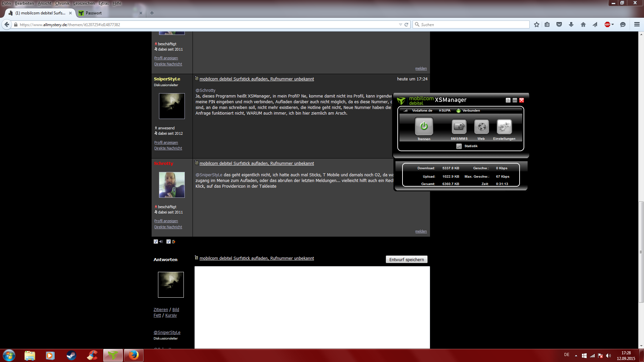644x362 pixels.
Task: Click the Trennen power button in XSManager
Action: pyautogui.click(x=424, y=126)
